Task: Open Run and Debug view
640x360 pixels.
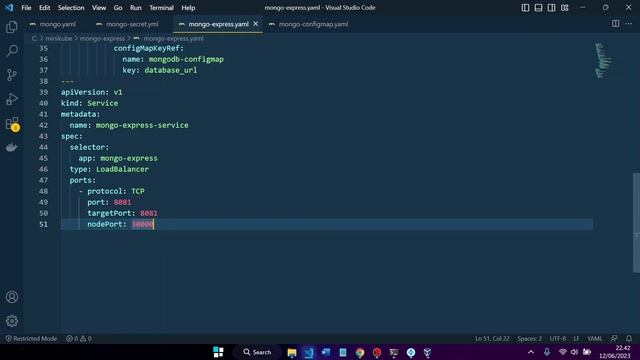Action: click(12, 99)
